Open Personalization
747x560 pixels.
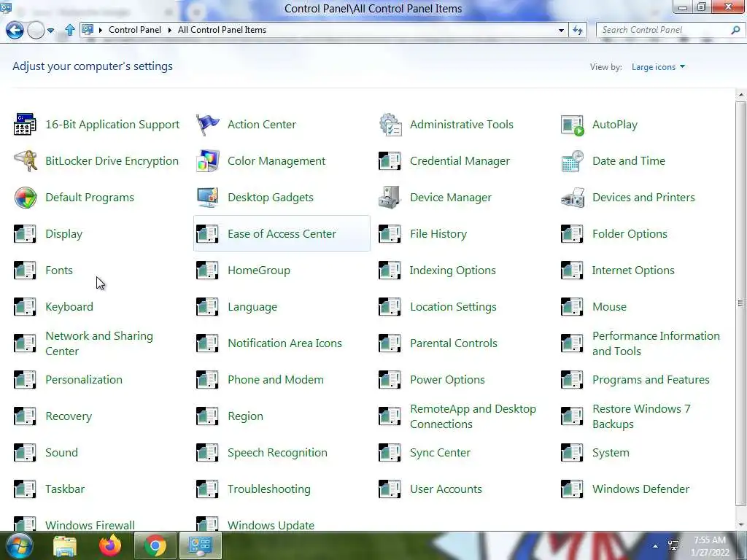[84, 380]
